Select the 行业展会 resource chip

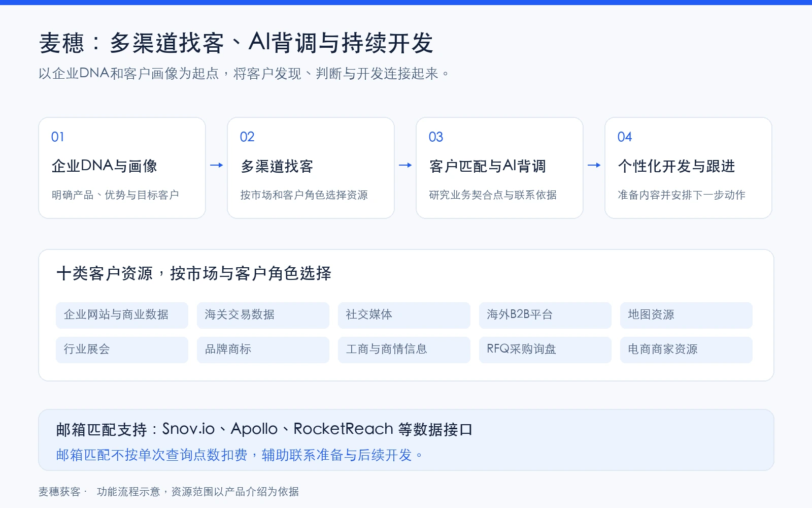(x=122, y=350)
